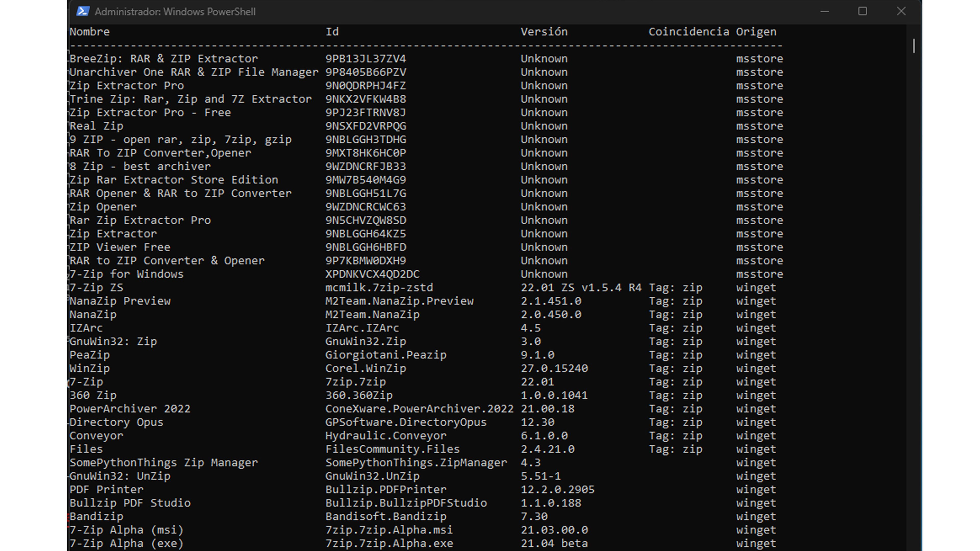Click the ID XPDNKVCX4QD2DC
This screenshot has width=980, height=551.
372,274
